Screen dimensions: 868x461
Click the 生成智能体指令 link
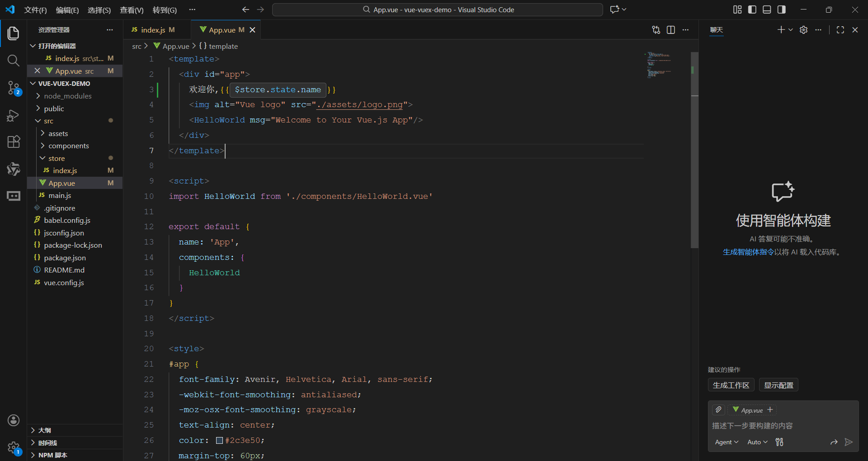pyautogui.click(x=749, y=252)
